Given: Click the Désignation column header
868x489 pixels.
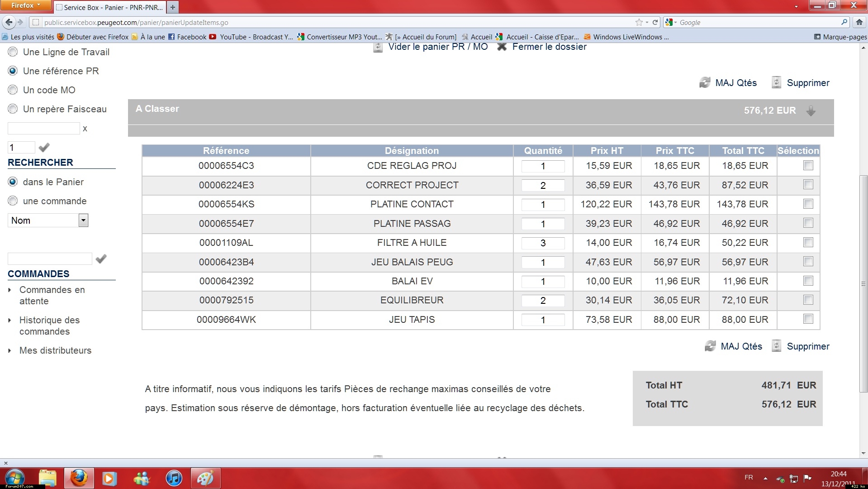Looking at the screenshot, I should 412,151.
